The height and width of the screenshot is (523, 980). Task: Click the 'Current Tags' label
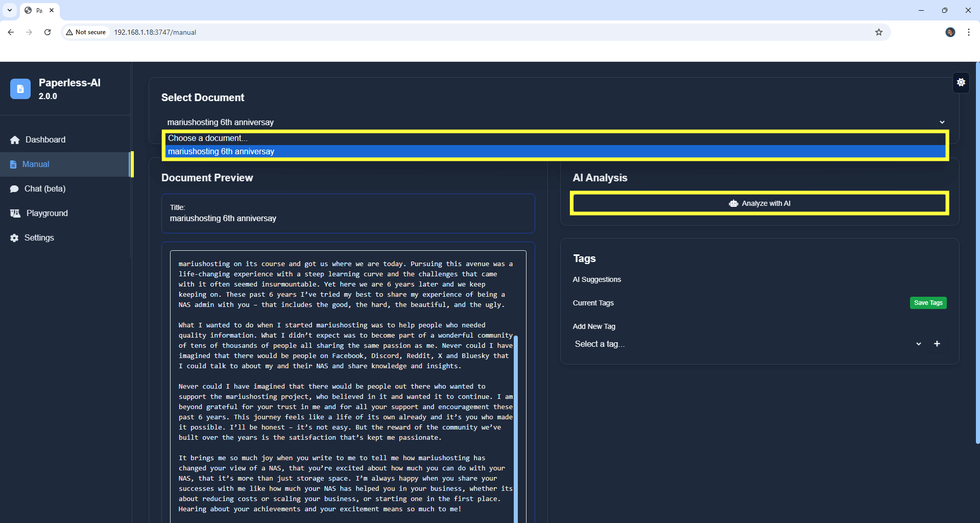[x=593, y=303]
